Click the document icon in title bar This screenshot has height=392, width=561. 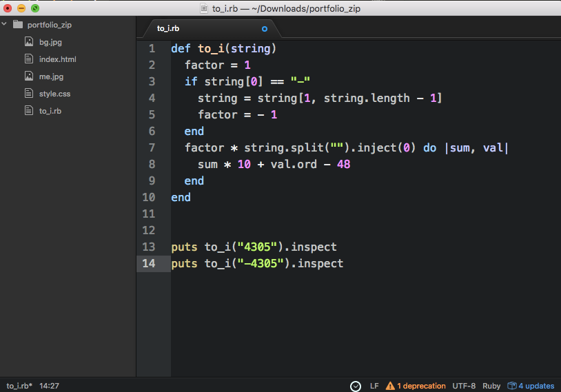pos(204,8)
